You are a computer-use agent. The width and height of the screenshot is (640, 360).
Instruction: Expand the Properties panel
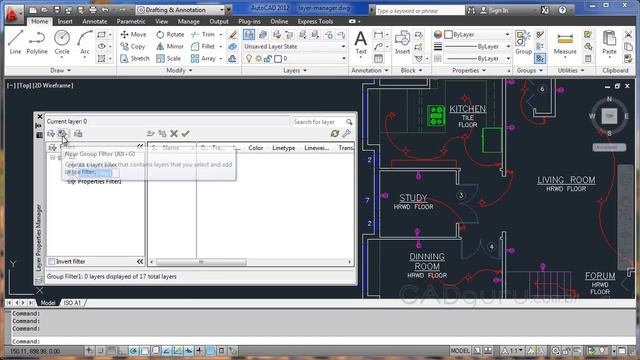coord(469,71)
